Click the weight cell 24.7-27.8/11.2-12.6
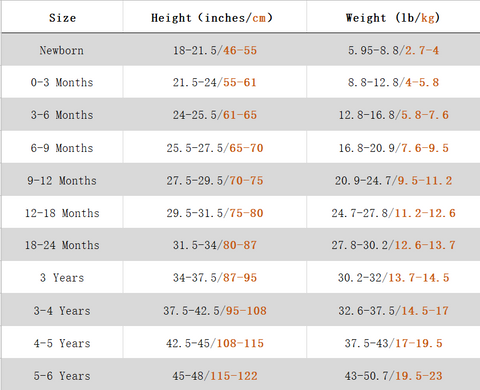This screenshot has height=390, width=480. (x=393, y=212)
